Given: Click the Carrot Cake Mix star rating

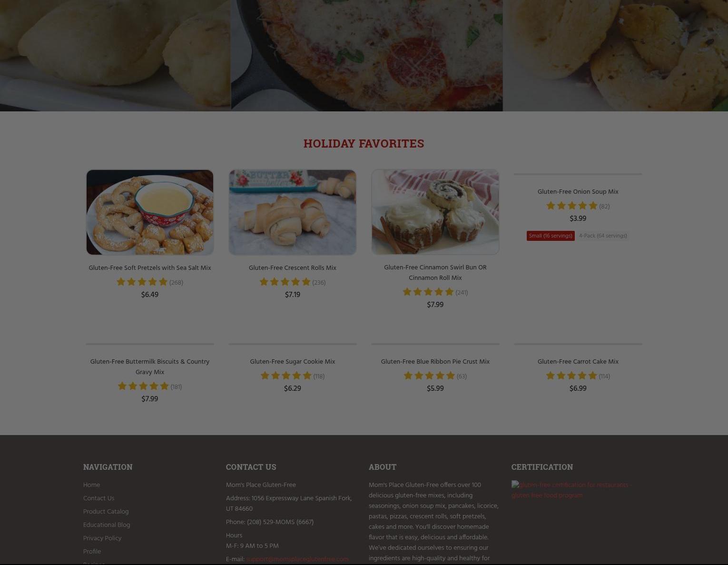Looking at the screenshot, I should 571,376.
